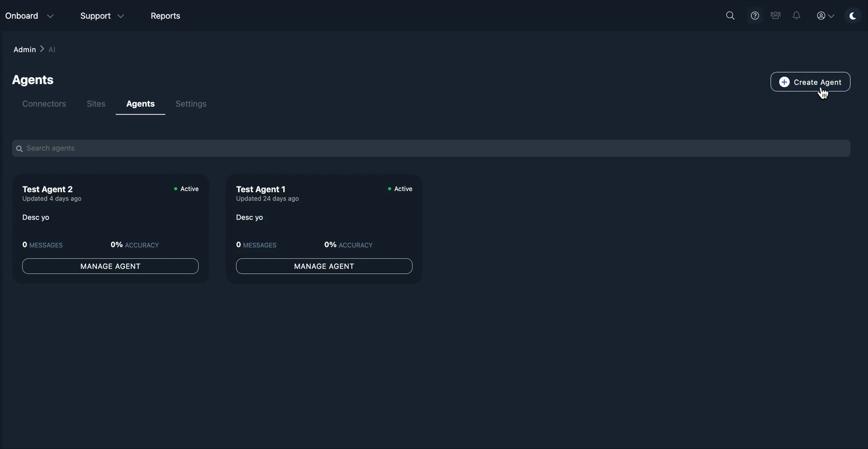Image resolution: width=868 pixels, height=449 pixels.
Task: Toggle dark mode with the moon icon
Action: [853, 16]
